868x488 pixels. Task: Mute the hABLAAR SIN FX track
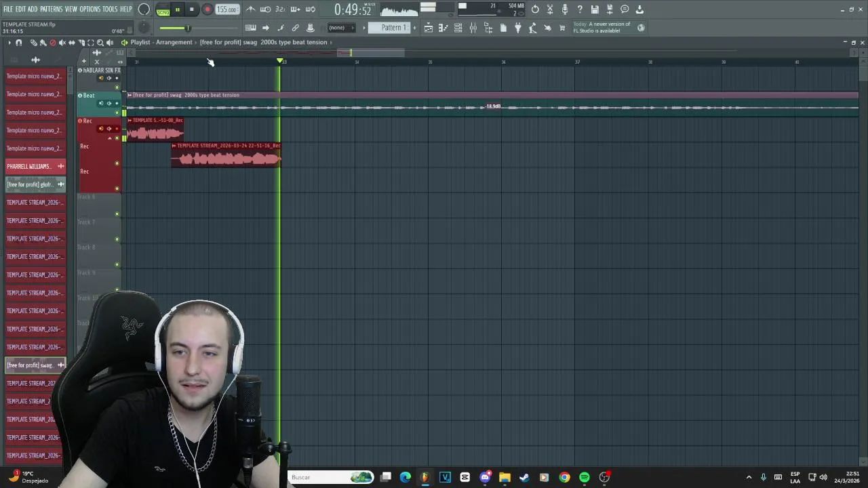[117, 88]
